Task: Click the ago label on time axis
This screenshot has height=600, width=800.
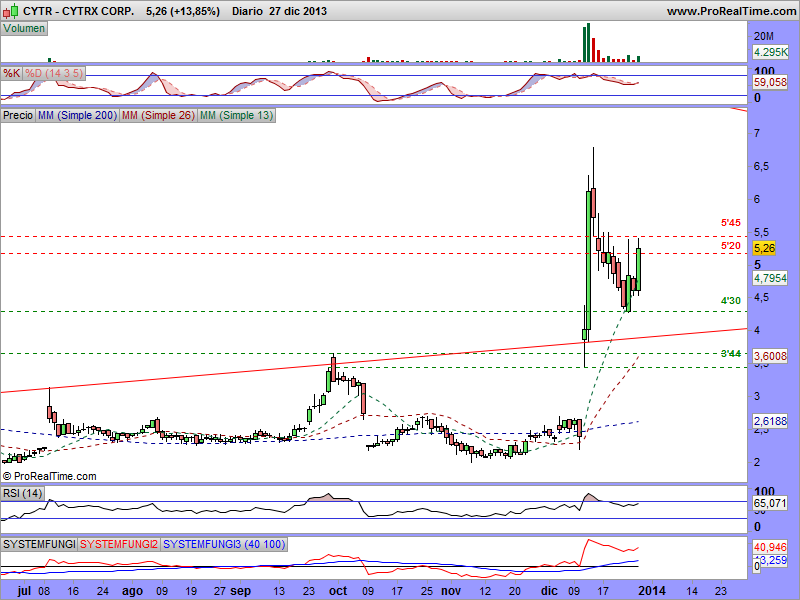Action: pos(133,591)
